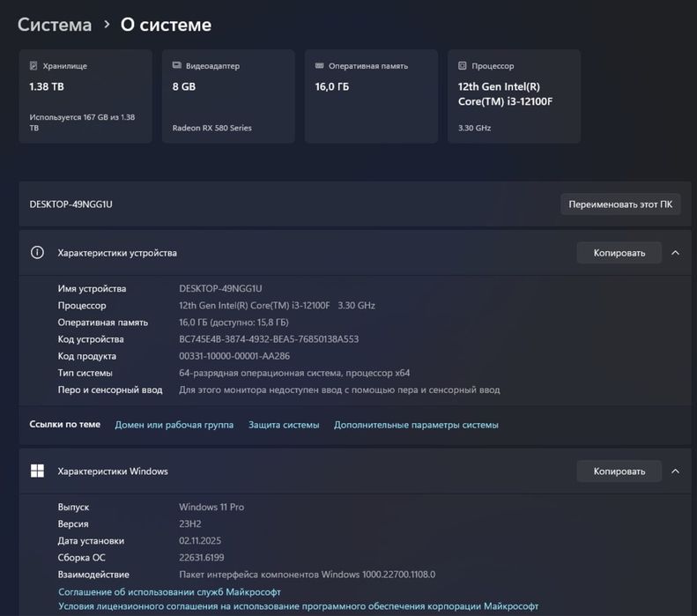Click the processor icon in Процессор card

(x=463, y=66)
